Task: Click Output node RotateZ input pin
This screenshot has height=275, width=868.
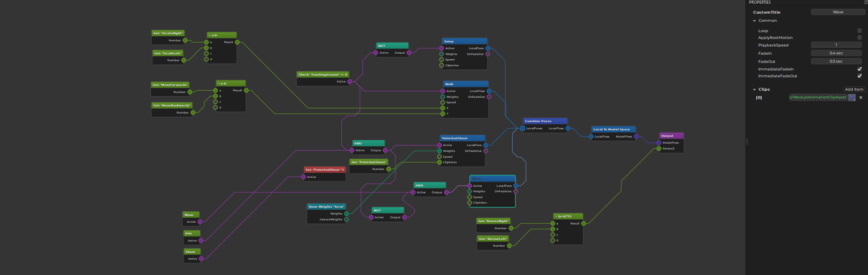Action: coord(659,148)
